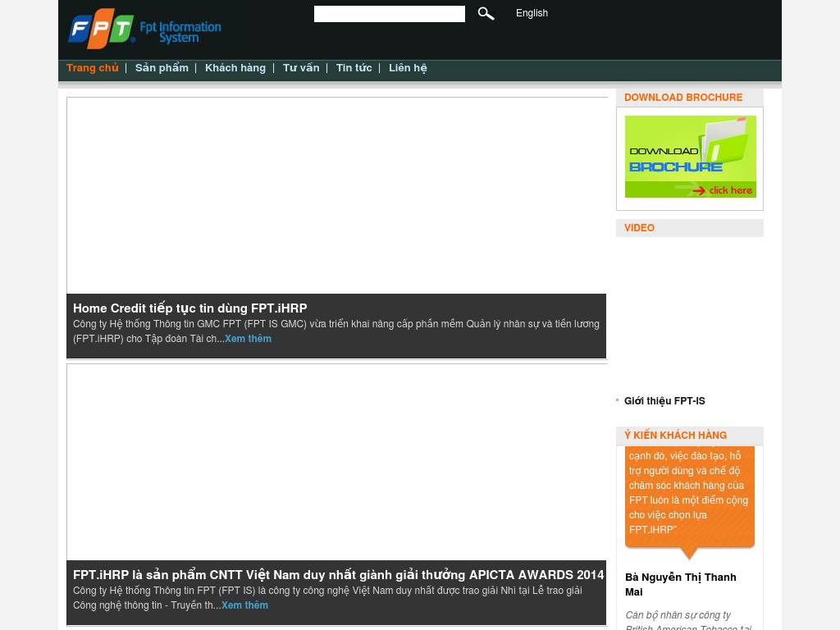Go to the Khách hàng menu page
840x630 pixels.
click(x=235, y=68)
